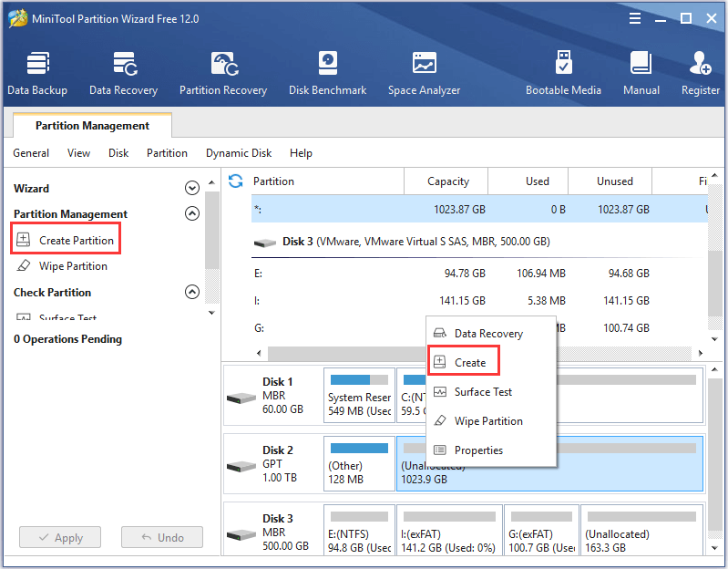Select the unallocated 1023.87 GB partition row
The width and height of the screenshot is (728, 569).
(x=479, y=209)
